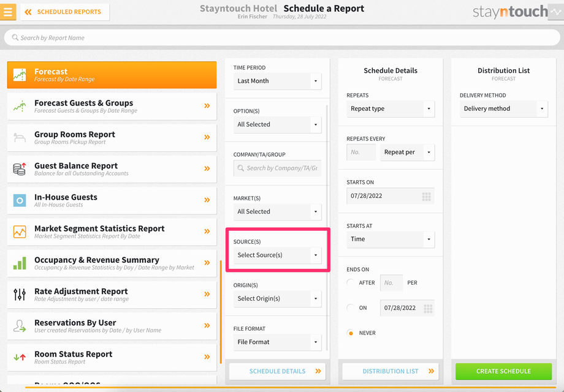Open the Starts At Time dropdown
Screen dimensions: 564x392
point(391,239)
